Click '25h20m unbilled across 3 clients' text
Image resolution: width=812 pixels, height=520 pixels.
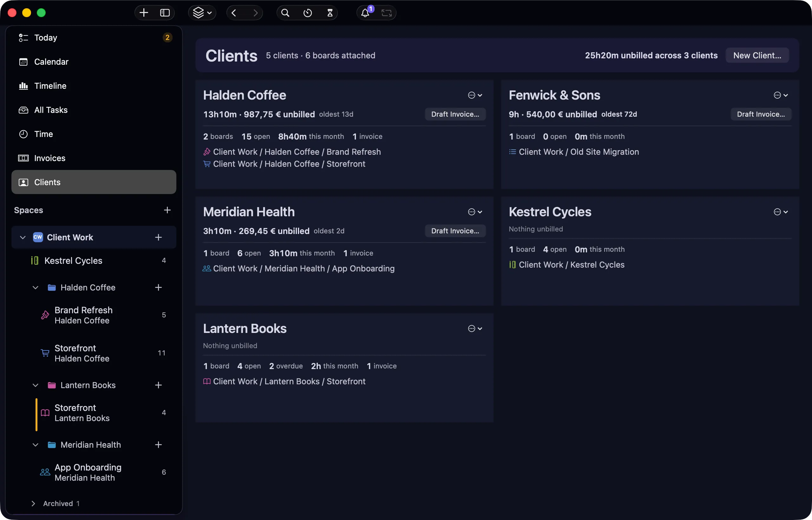[x=651, y=55]
